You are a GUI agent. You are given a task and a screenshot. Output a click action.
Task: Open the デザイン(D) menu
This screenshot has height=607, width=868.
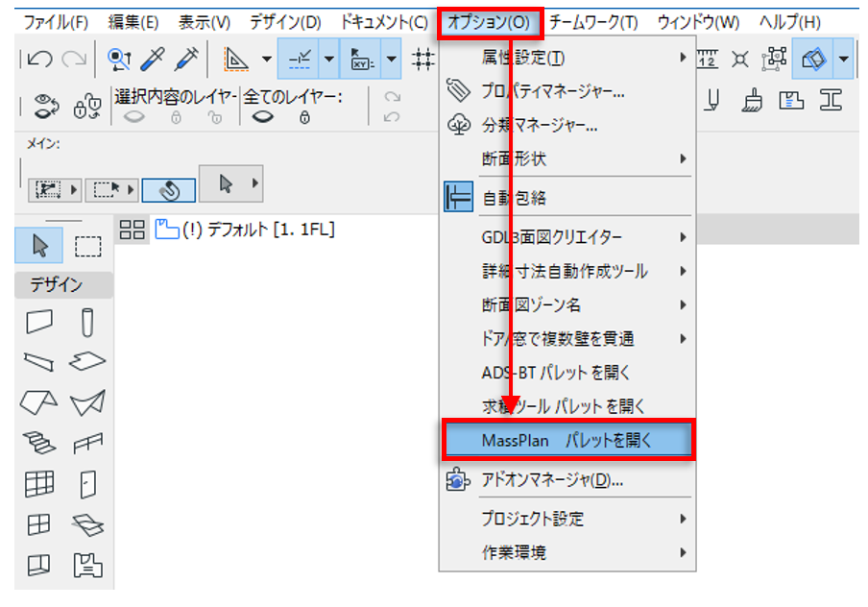pos(285,23)
